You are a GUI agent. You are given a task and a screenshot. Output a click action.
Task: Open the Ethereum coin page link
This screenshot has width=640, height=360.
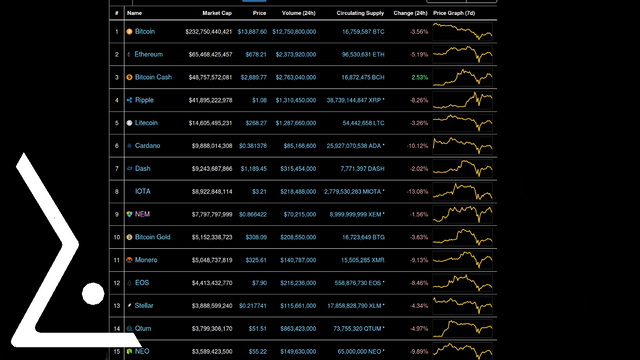click(x=149, y=54)
